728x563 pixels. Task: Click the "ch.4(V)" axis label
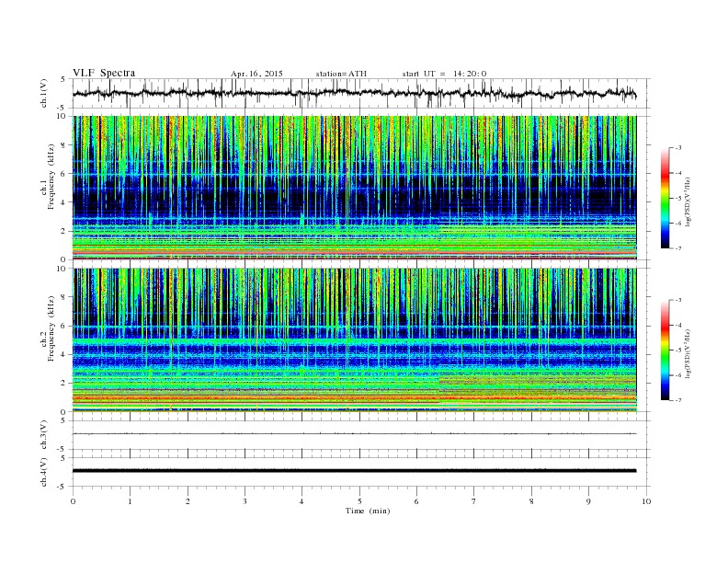point(43,472)
